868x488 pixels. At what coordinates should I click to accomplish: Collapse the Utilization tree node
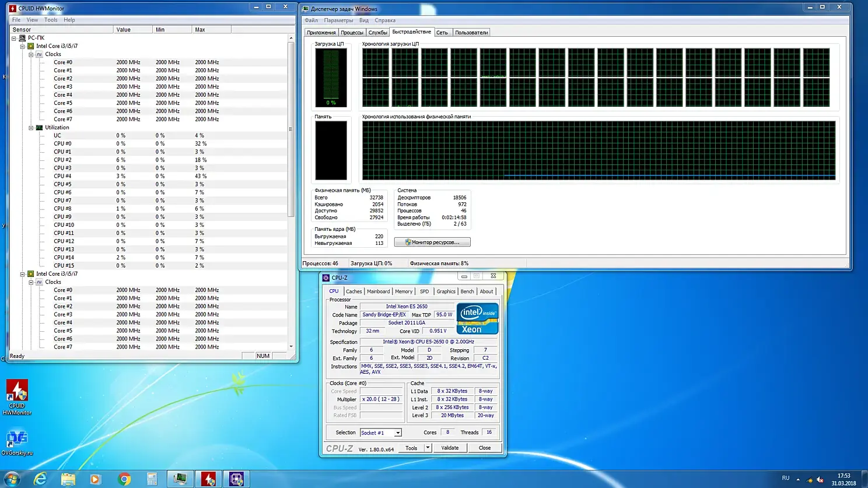(31, 128)
